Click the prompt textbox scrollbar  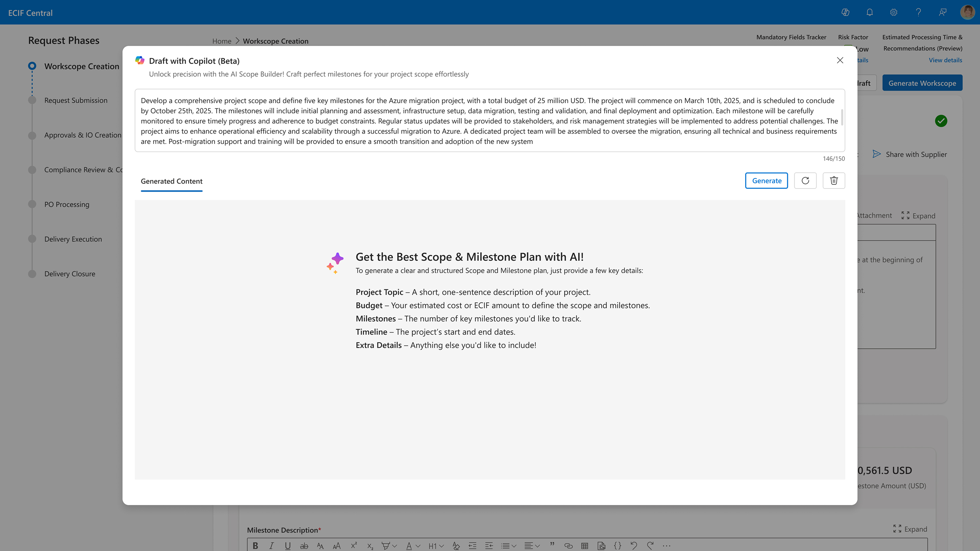point(842,117)
